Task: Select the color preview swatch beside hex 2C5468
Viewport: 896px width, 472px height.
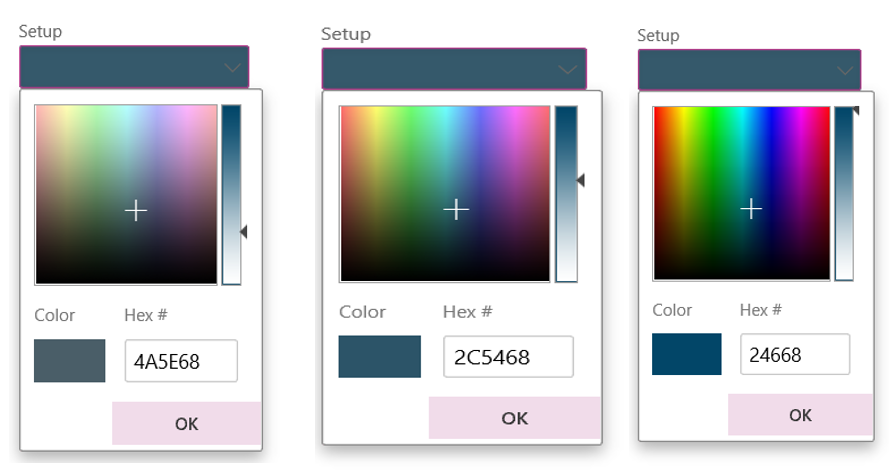Action: [x=379, y=357]
